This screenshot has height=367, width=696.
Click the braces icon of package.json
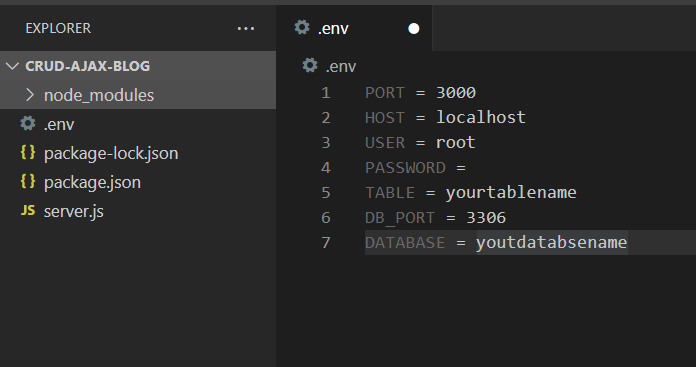28,182
